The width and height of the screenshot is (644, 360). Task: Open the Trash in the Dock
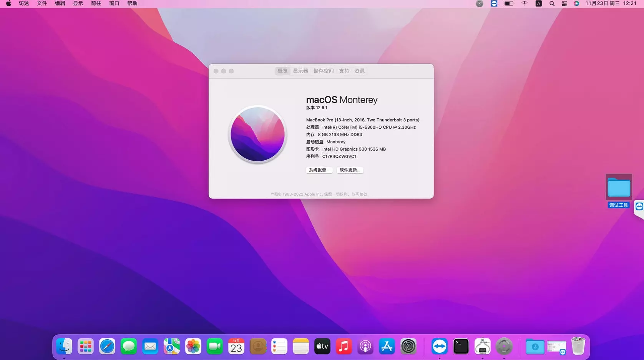click(x=579, y=346)
